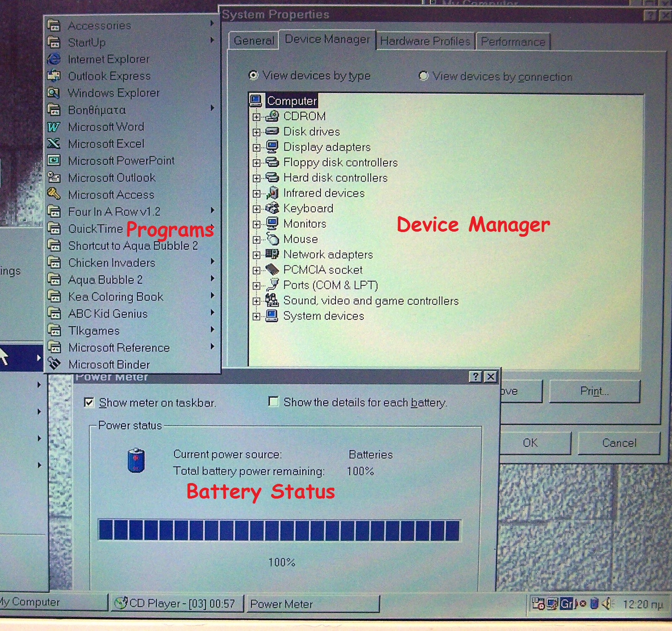
Task: Click the Microsoft PowerPoint icon
Action: coord(54,161)
